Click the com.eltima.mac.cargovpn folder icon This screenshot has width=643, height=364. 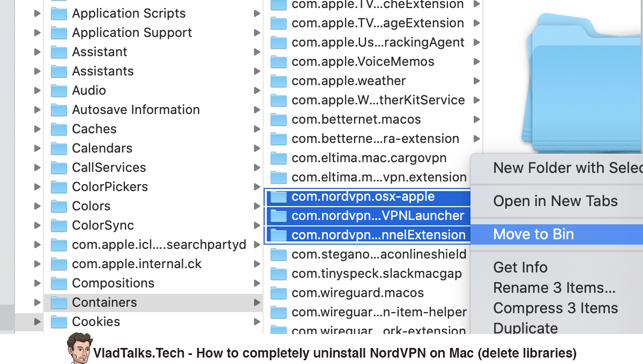tap(279, 158)
